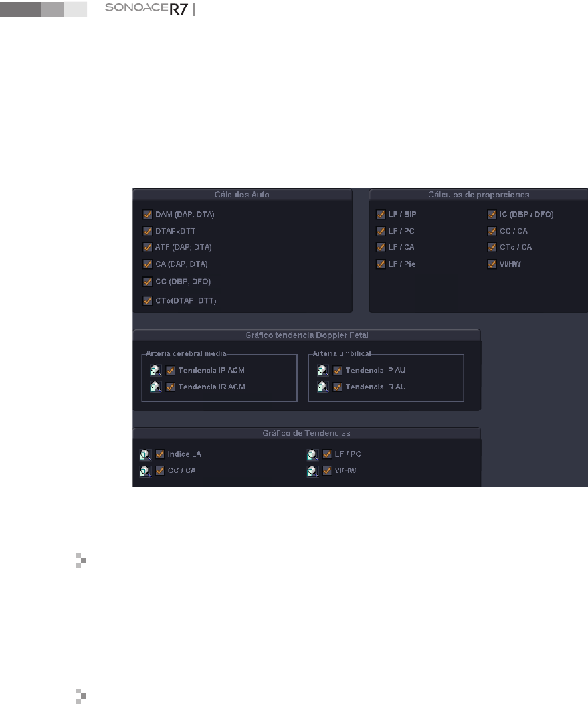Disable Tendencia IP AU checkbox
Image resolution: width=588 pixels, height=704 pixels.
(x=338, y=371)
